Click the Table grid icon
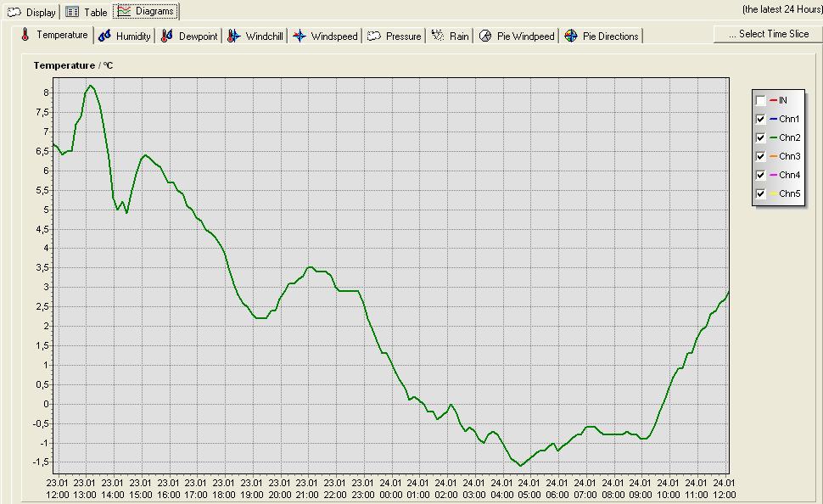The width and height of the screenshot is (823, 504). [x=72, y=12]
